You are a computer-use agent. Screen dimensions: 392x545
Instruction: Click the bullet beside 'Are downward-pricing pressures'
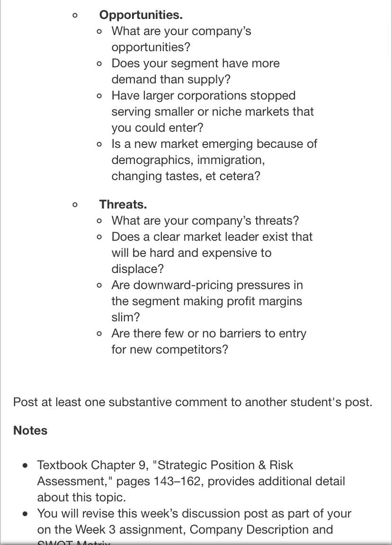coord(99,286)
